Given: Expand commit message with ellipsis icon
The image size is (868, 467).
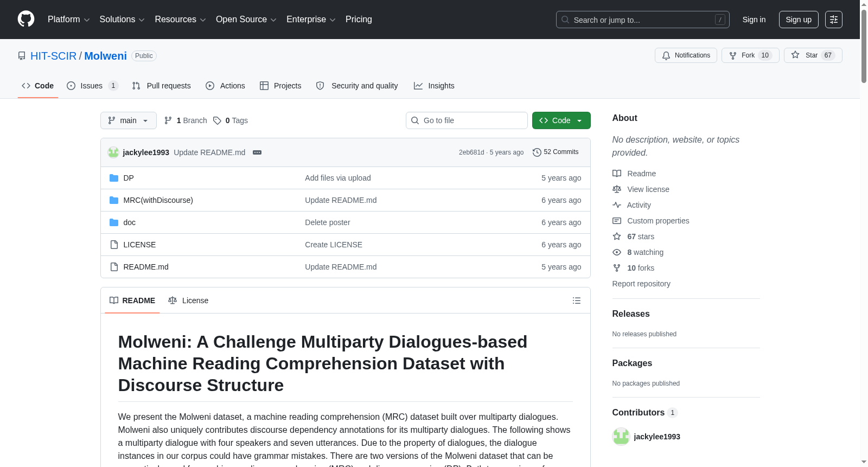Looking at the screenshot, I should pyautogui.click(x=257, y=152).
